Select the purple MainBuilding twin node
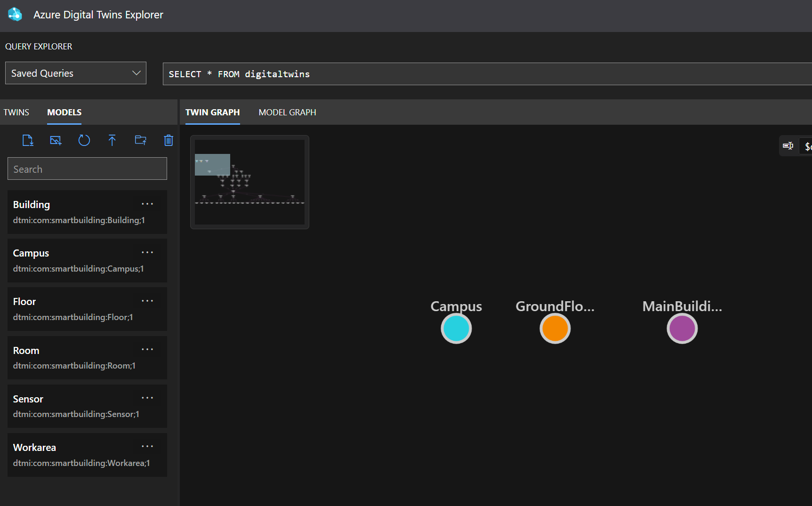 click(682, 329)
